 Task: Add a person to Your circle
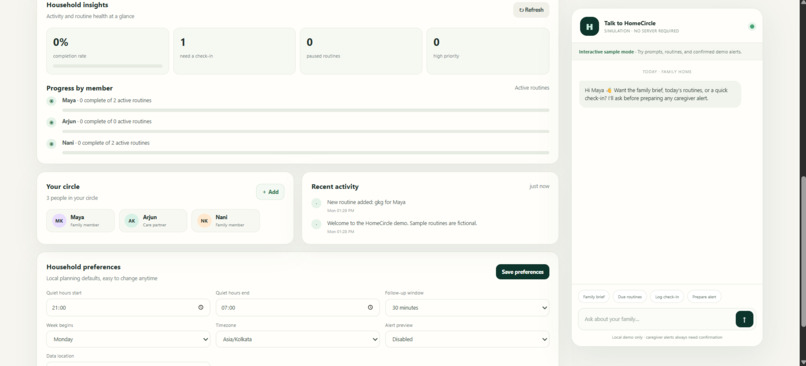270,192
